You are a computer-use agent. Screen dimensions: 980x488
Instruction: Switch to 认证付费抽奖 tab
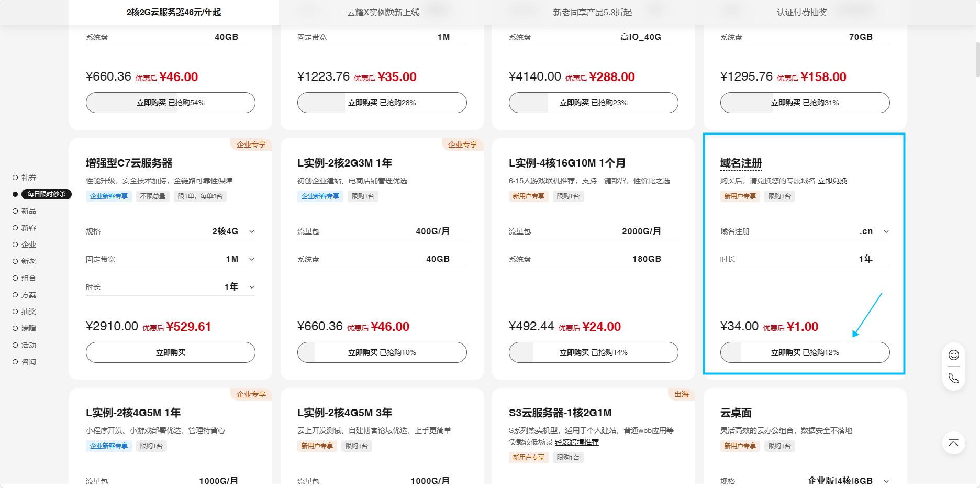[x=802, y=12]
